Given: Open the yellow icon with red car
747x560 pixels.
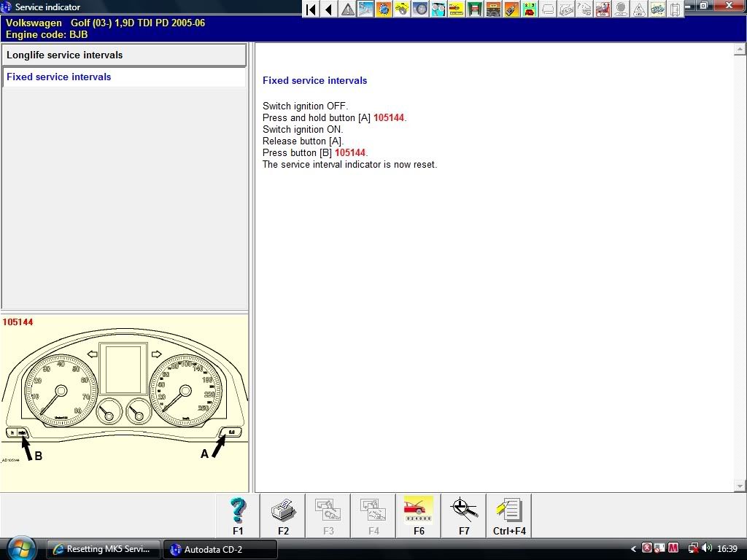Looking at the screenshot, I should point(457,9).
